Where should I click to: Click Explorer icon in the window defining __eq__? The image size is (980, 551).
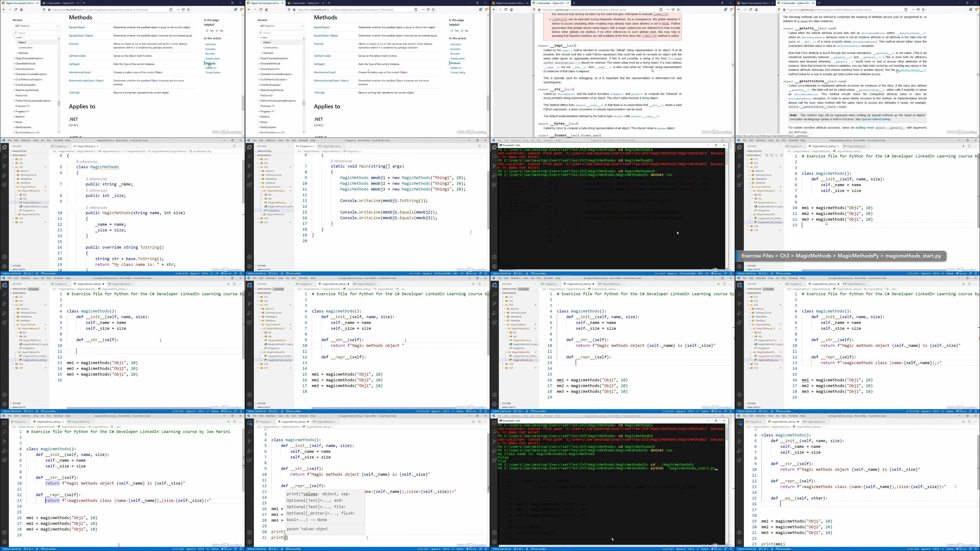(739, 422)
